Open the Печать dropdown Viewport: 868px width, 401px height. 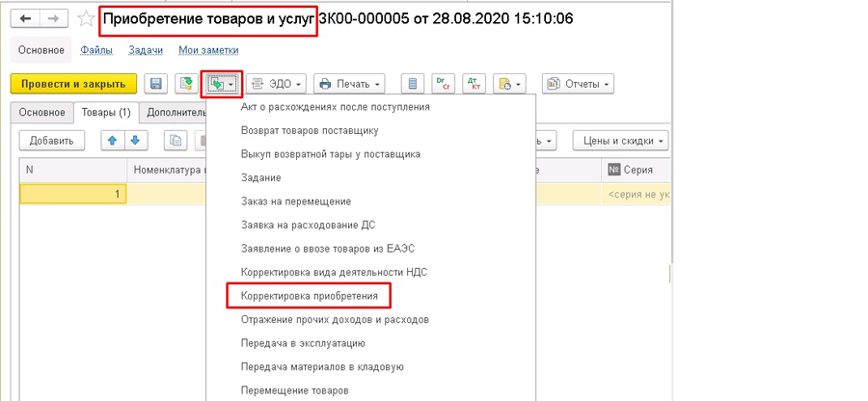pyautogui.click(x=349, y=84)
